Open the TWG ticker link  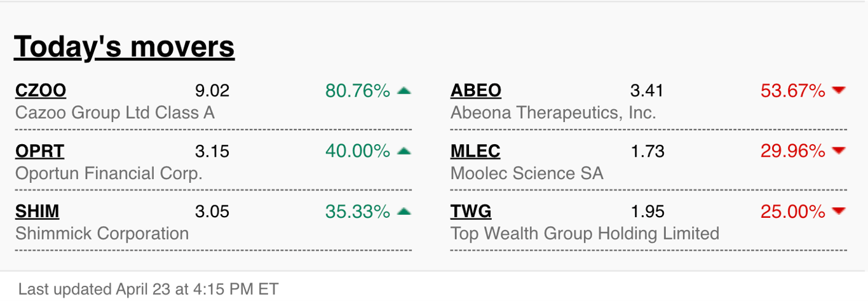pyautogui.click(x=471, y=211)
